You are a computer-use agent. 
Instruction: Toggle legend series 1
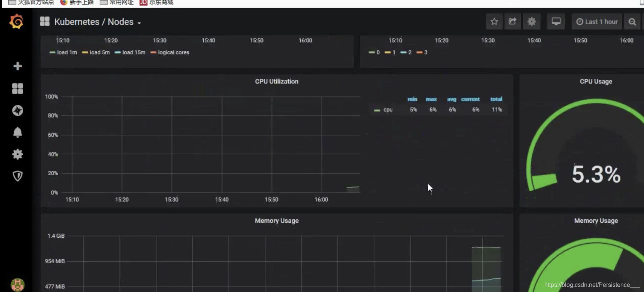(394, 52)
